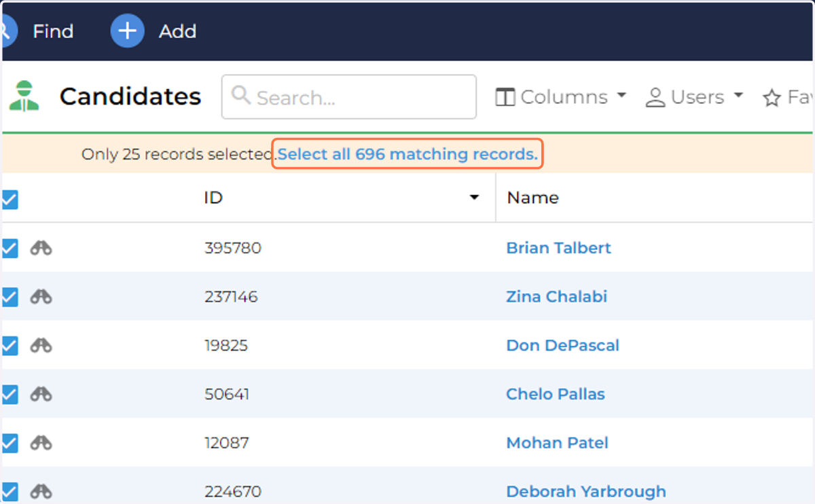The image size is (815, 504).
Task: Uncheck the Zina Chalabi row checkbox
Action: (x=10, y=297)
